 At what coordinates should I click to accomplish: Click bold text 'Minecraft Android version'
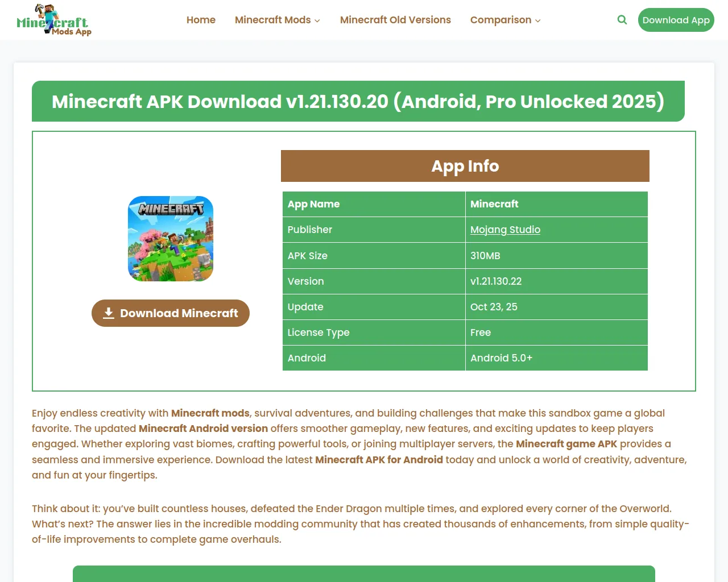click(203, 429)
